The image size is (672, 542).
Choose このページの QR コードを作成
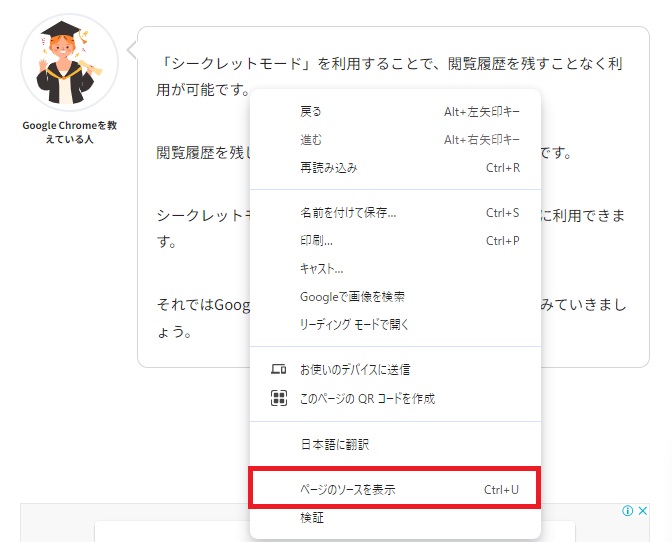click(x=395, y=398)
